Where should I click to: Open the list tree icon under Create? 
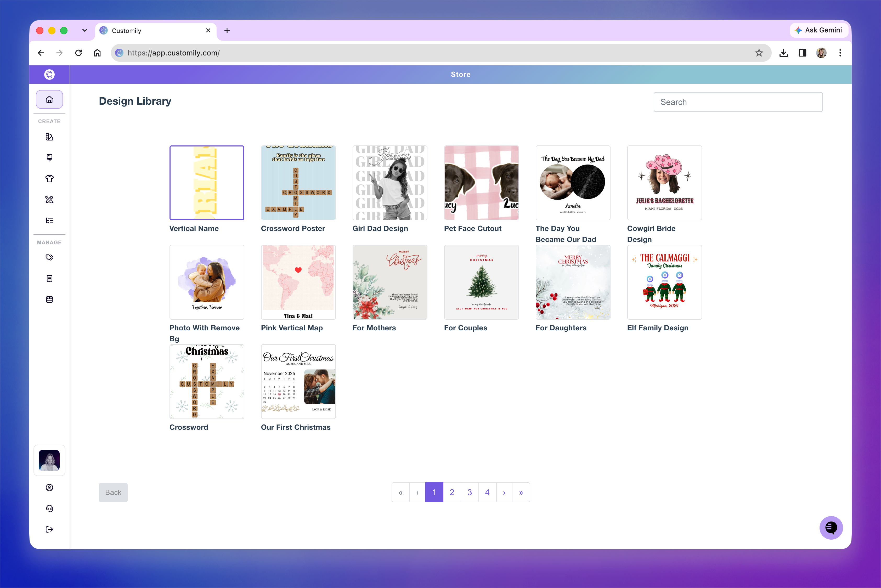point(49,220)
